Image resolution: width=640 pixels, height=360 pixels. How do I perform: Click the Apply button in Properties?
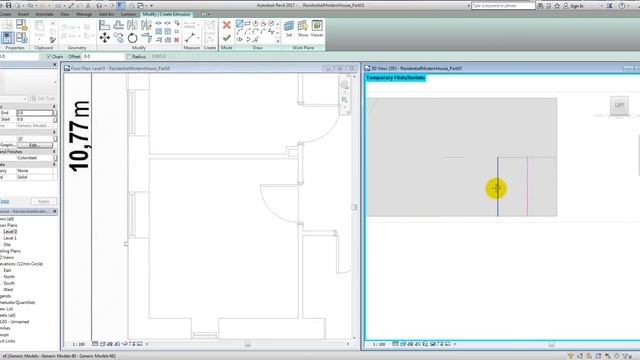point(44,202)
